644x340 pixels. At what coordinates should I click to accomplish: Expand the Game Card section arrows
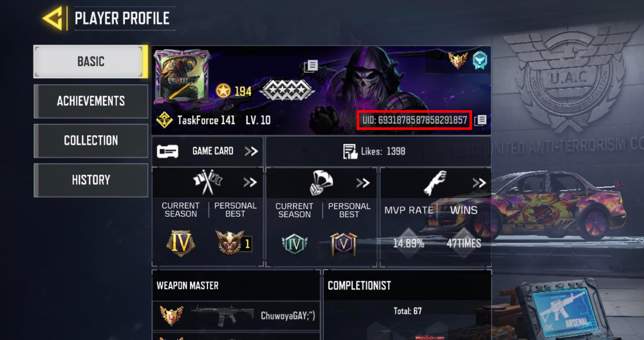(x=252, y=151)
